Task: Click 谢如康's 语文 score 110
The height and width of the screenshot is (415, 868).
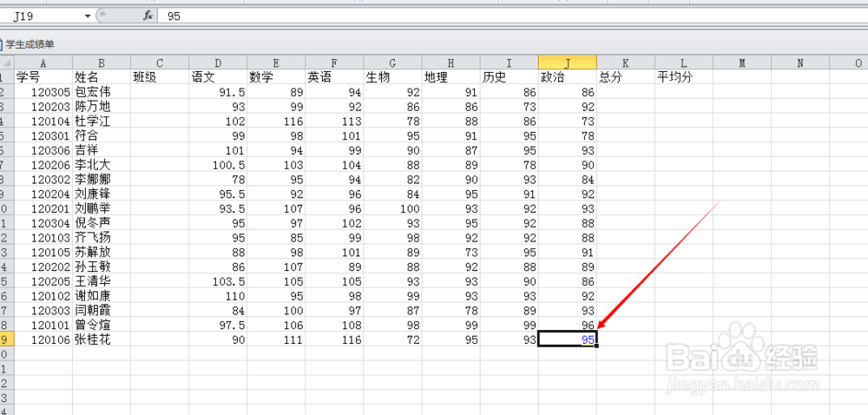Action: pyautogui.click(x=218, y=296)
